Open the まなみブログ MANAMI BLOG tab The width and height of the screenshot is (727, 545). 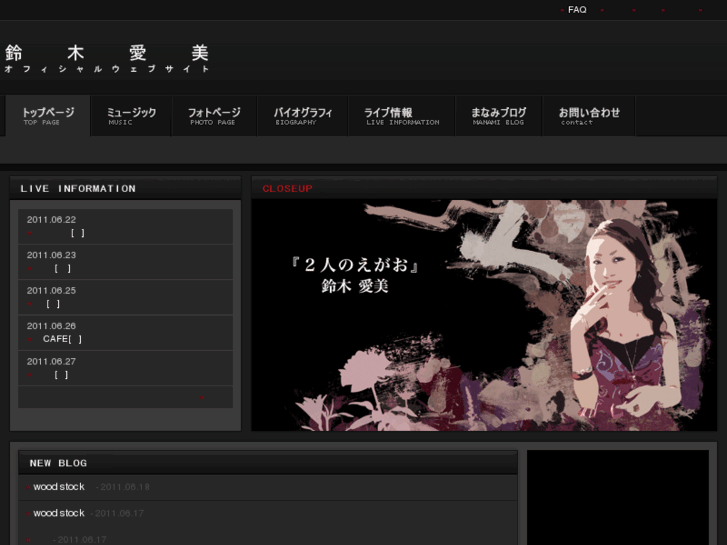point(498,116)
